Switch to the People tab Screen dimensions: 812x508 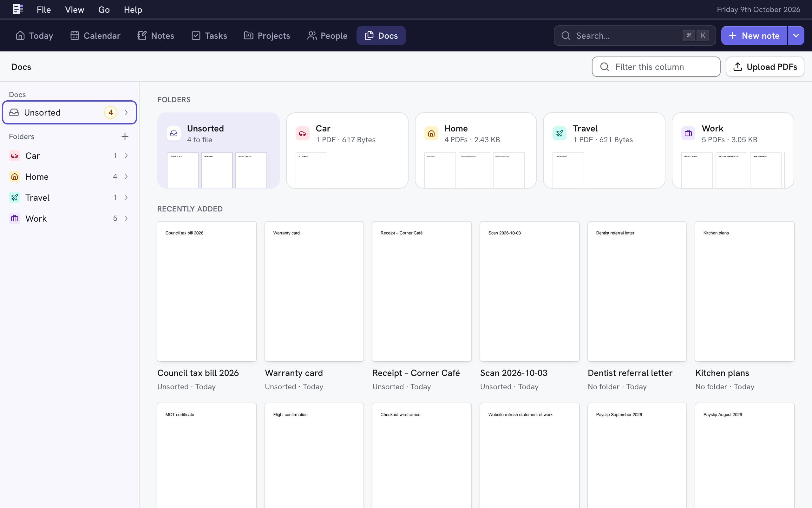coord(327,36)
